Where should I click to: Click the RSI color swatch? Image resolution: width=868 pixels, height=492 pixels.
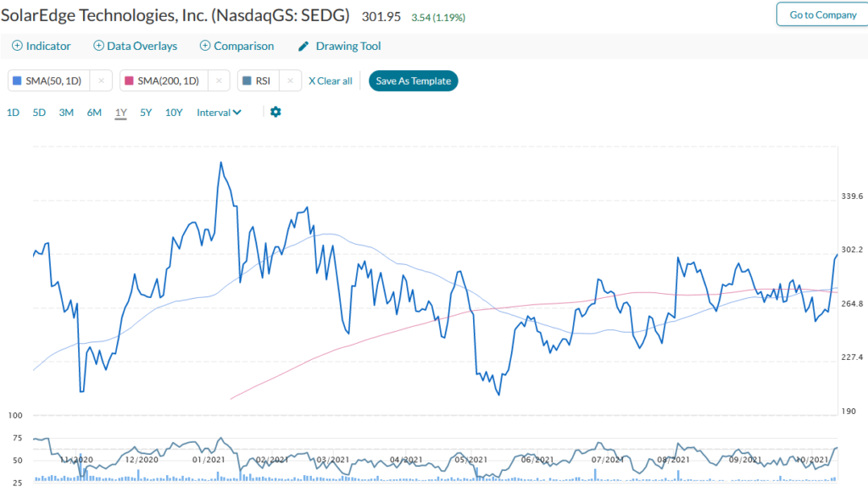click(x=247, y=80)
